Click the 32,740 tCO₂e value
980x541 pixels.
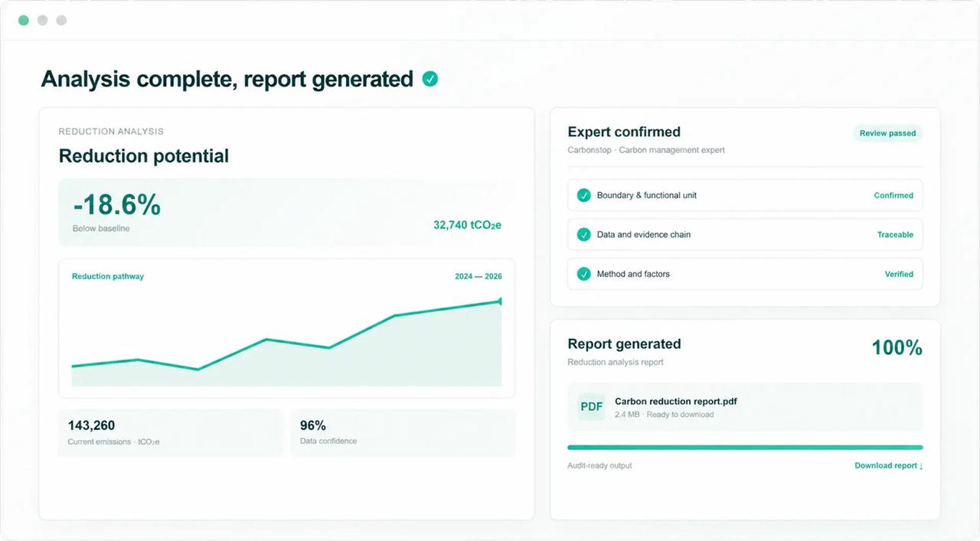467,225
